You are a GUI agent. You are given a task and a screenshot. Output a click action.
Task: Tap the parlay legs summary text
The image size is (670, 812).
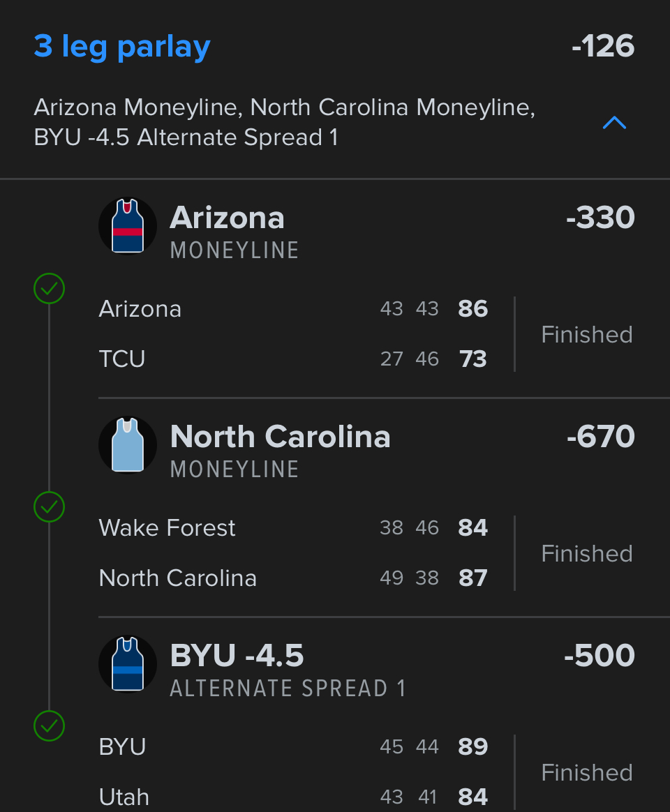(x=285, y=123)
